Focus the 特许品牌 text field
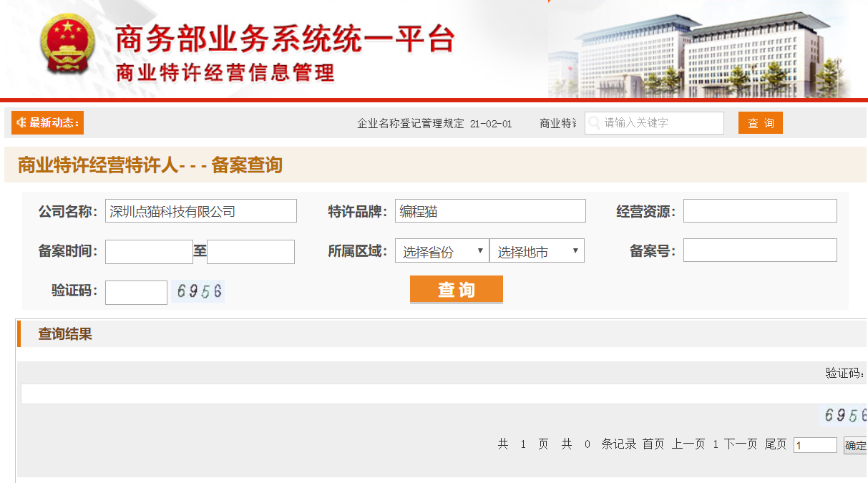Image resolution: width=868 pixels, height=483 pixels. (490, 211)
